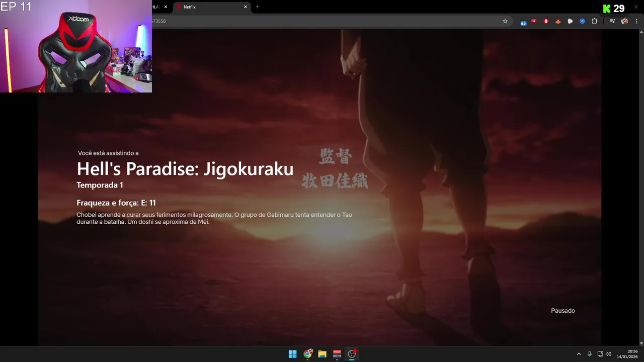Screen dimensions: 644x362
Task: Click the white cloud-shaped extension icon
Action: click(570, 21)
